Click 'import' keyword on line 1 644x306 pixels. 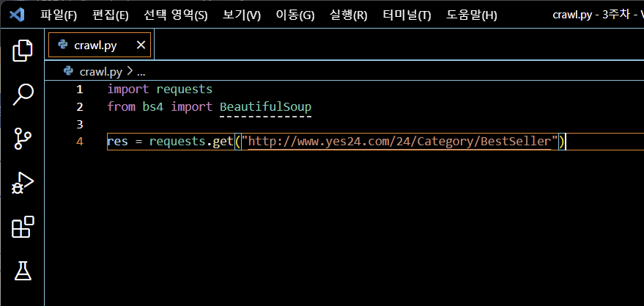[128, 90]
